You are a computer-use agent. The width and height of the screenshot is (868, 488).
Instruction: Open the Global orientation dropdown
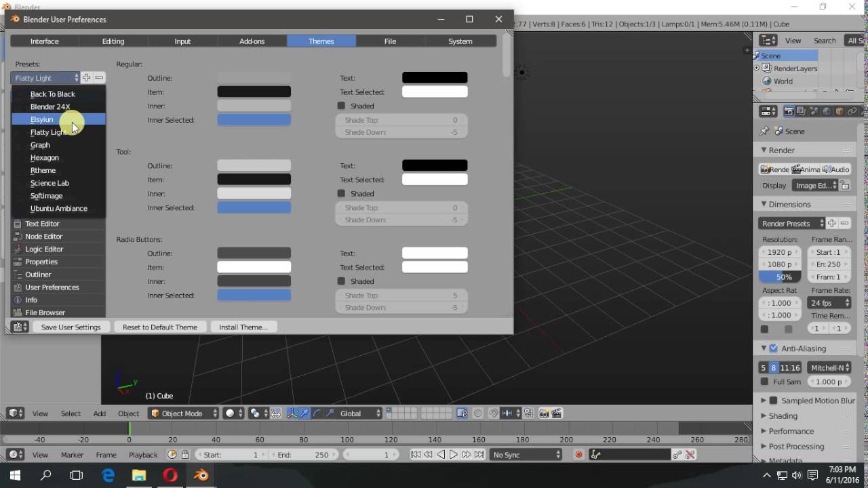pyautogui.click(x=359, y=413)
